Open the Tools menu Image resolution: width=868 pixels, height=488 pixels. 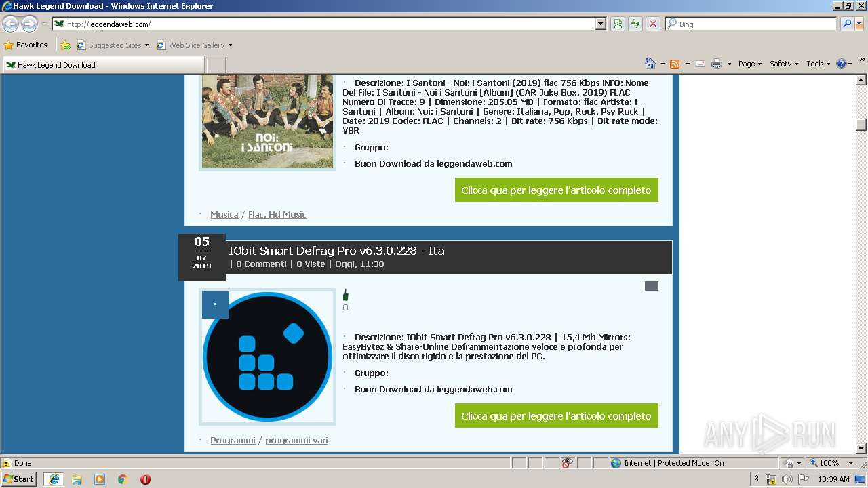[818, 64]
